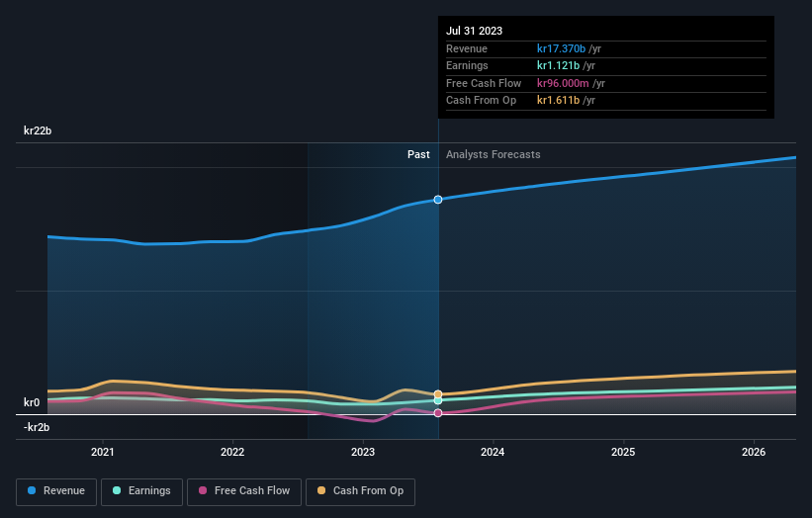Image resolution: width=812 pixels, height=518 pixels.
Task: Click the kr22b y-axis label
Action: [38, 130]
